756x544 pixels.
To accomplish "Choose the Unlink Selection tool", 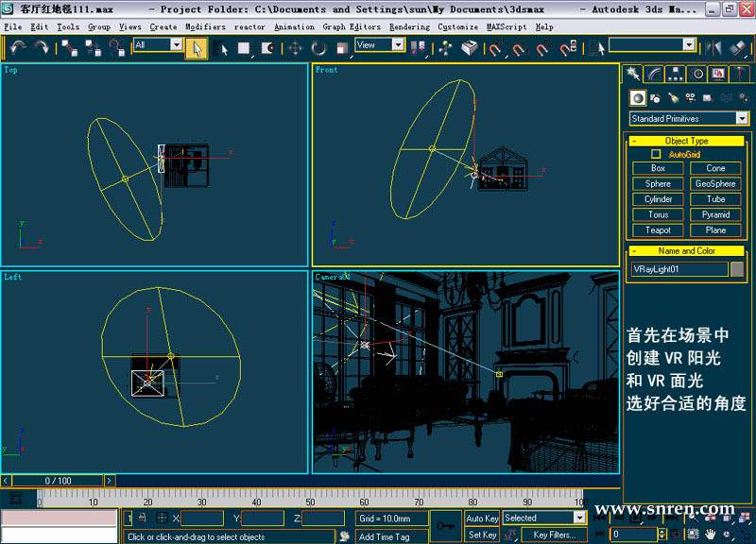I will coord(93,48).
